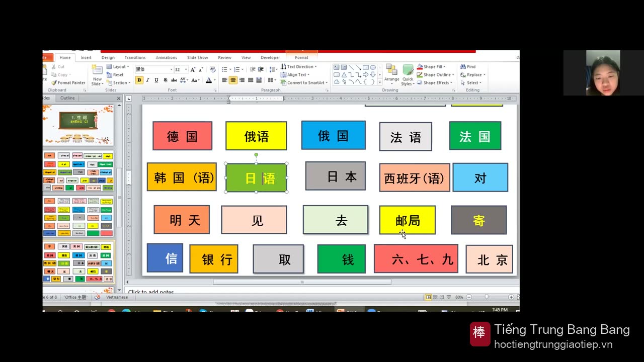This screenshot has height=362, width=644.
Task: Increase font size with Grow Font
Action: point(193,69)
